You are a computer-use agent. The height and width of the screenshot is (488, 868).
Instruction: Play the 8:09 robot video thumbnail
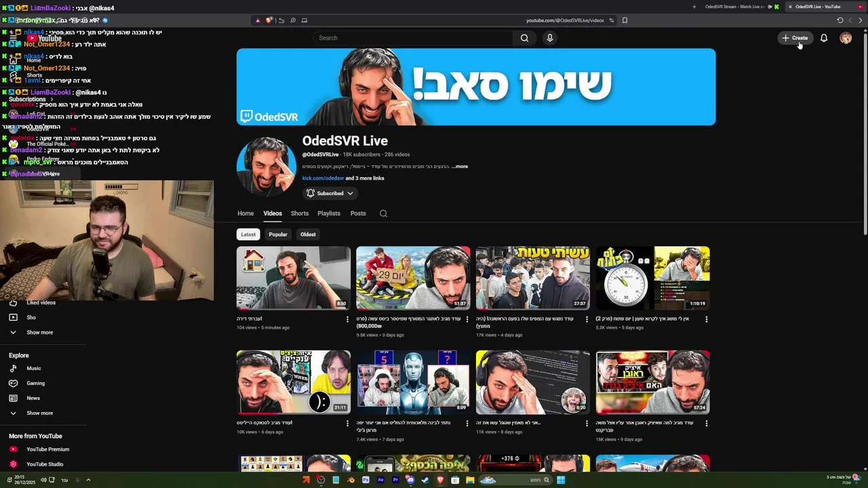413,382
